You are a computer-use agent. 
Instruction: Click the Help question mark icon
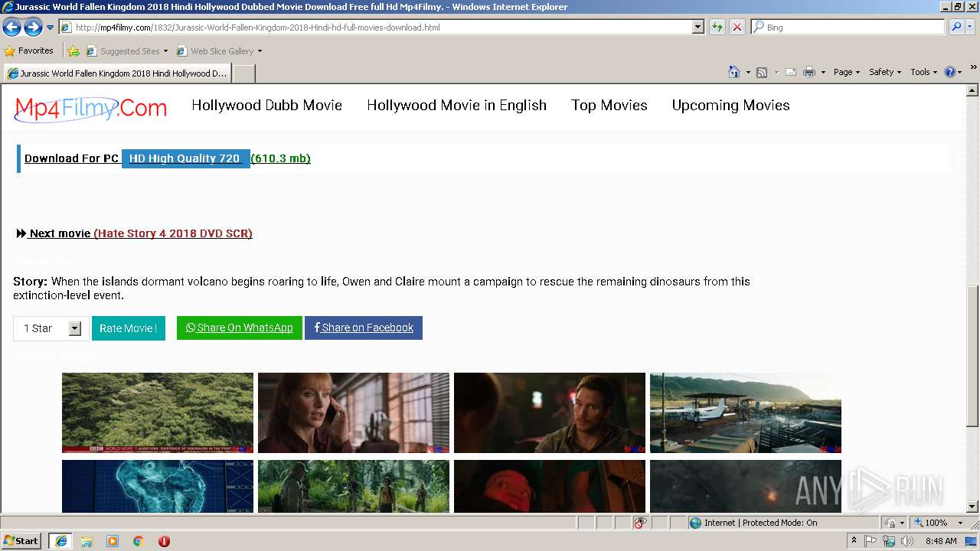pyautogui.click(x=950, y=72)
